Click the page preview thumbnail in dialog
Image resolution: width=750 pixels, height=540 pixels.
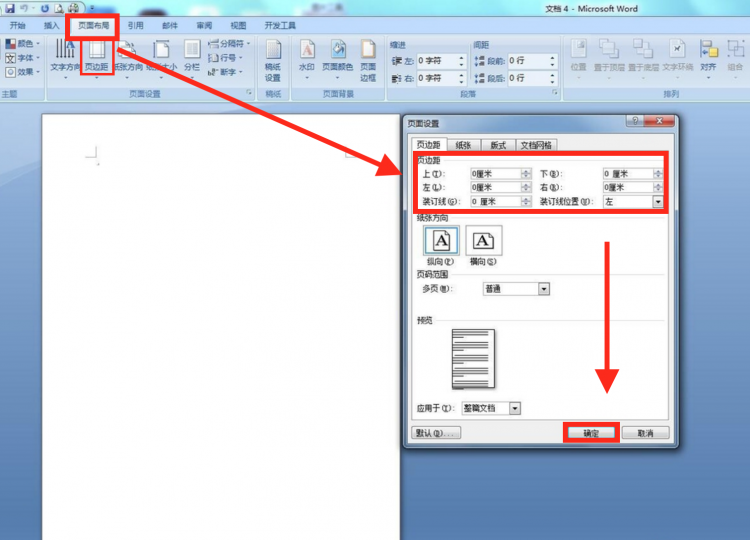[x=474, y=359]
